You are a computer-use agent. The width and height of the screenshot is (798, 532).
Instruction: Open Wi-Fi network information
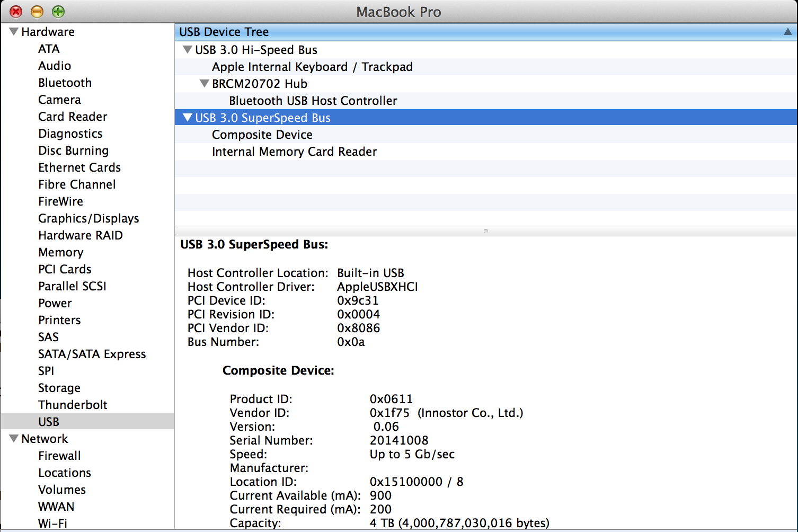point(52,524)
